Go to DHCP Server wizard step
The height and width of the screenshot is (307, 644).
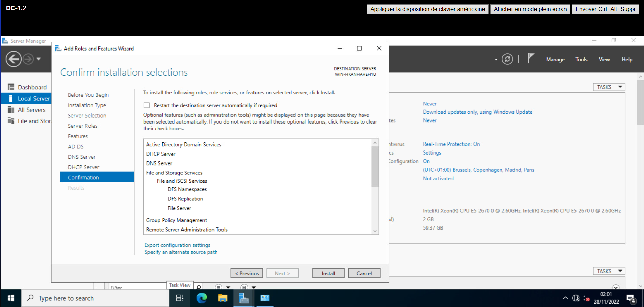coord(83,167)
